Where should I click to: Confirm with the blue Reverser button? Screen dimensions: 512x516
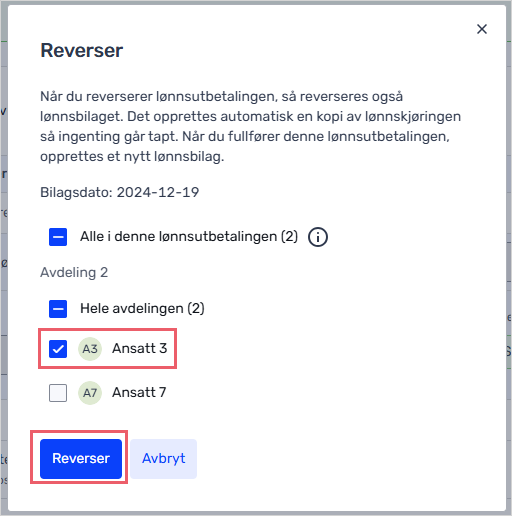click(81, 459)
